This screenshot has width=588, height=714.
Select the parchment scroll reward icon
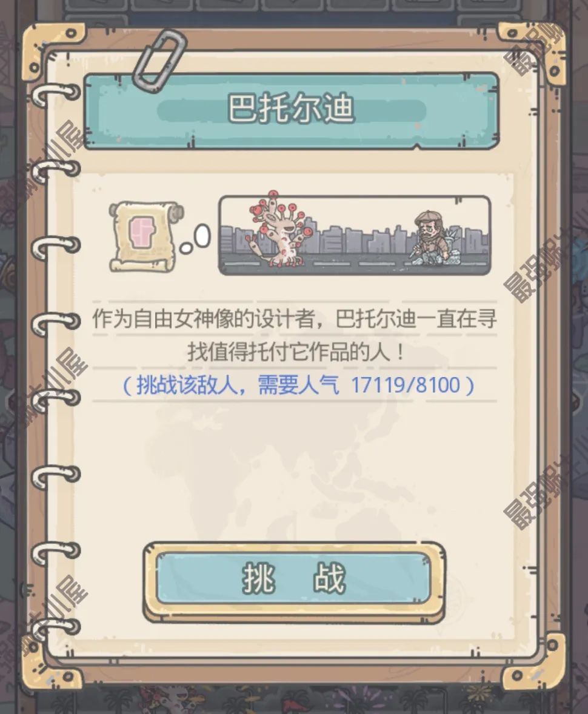145,236
